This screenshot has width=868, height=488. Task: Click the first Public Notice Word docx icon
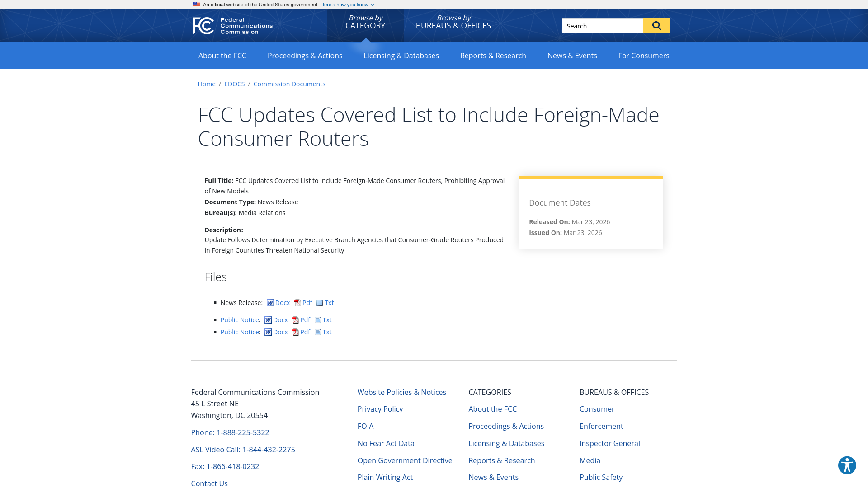pyautogui.click(x=268, y=319)
